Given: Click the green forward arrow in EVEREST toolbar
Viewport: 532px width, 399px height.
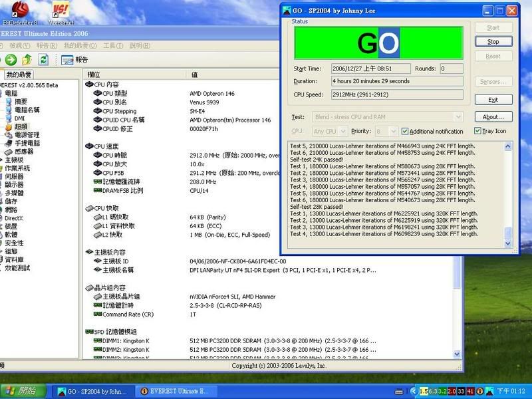Looking at the screenshot, I should click(x=11, y=60).
